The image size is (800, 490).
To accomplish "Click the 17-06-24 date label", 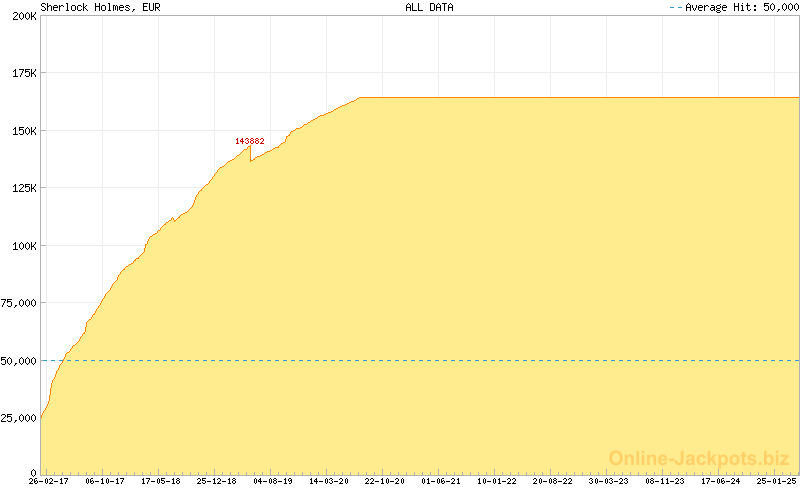I will (721, 481).
